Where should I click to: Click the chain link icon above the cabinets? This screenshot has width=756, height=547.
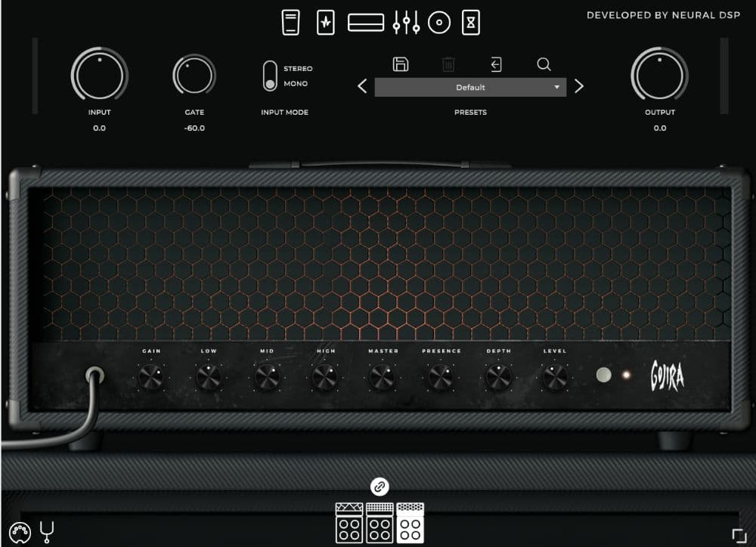(x=380, y=487)
